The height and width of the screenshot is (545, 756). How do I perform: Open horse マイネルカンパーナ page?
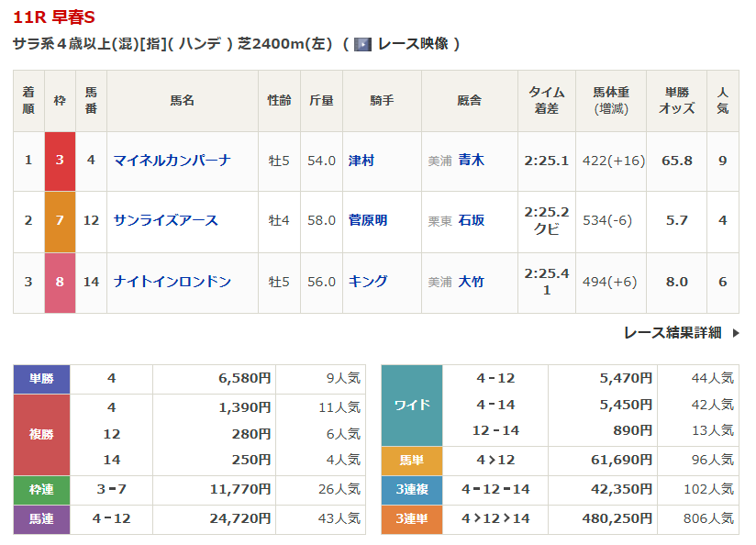172,161
